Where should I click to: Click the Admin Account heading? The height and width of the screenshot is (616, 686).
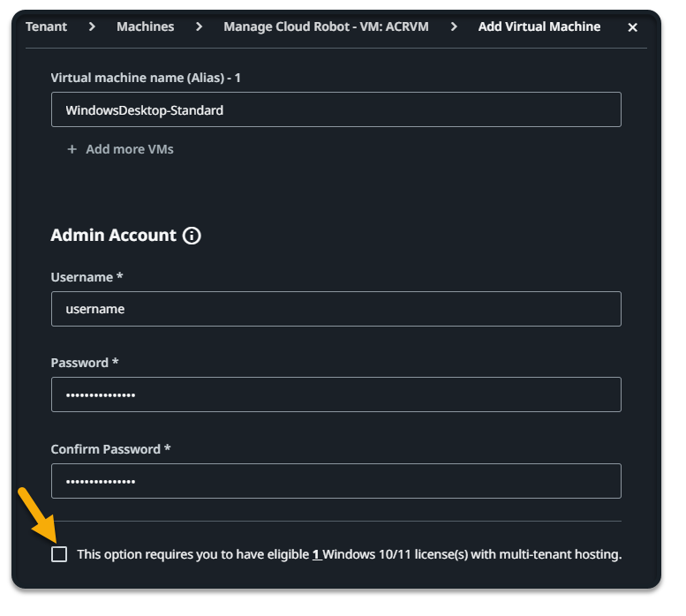click(113, 236)
